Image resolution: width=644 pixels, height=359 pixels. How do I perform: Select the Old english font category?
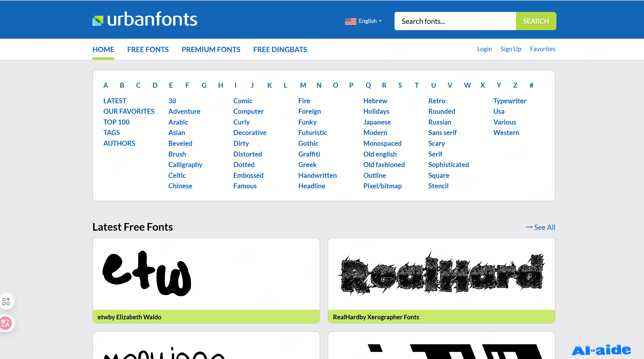(x=380, y=154)
